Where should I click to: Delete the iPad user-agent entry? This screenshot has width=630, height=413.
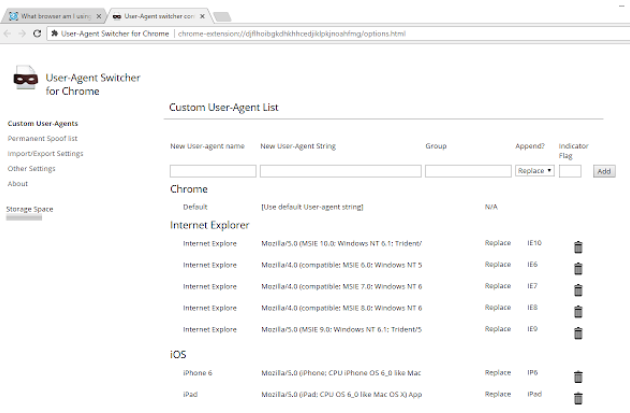tap(578, 398)
